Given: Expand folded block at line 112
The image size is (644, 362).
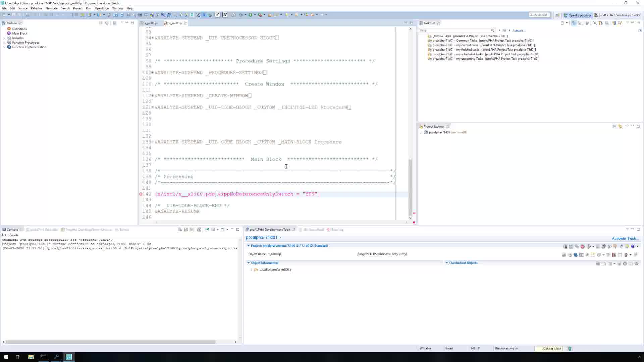Looking at the screenshot, I should click(153, 96).
